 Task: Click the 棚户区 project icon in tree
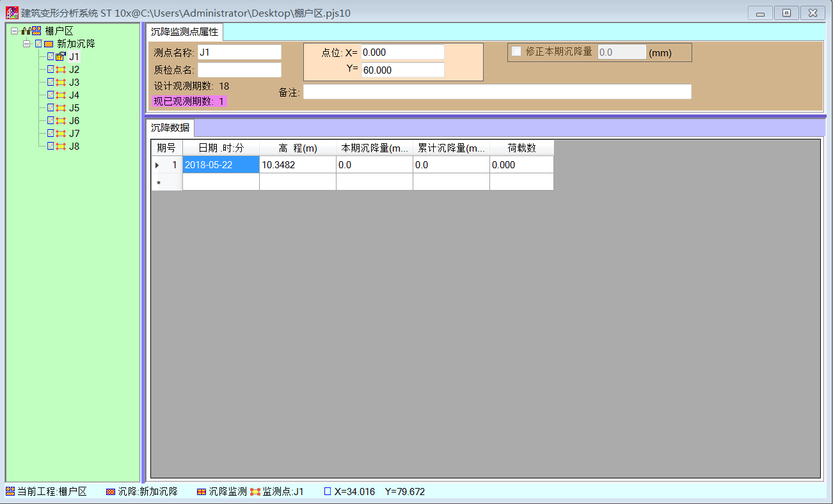tap(36, 31)
